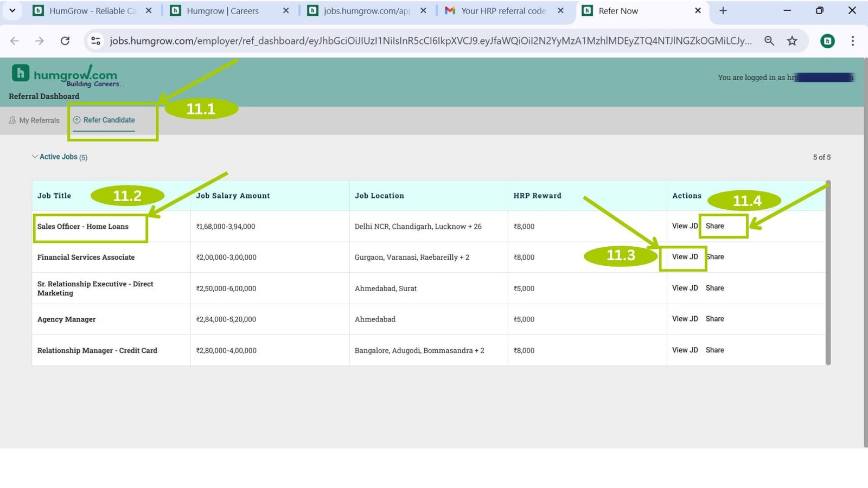Click location Bangalore, Adugodi, Bommasandra + 2
The height and width of the screenshot is (488, 868).
pos(419,351)
